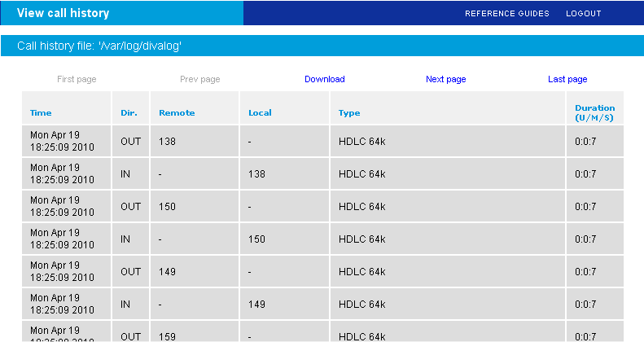Select the Remote cell with value 149

167,272
